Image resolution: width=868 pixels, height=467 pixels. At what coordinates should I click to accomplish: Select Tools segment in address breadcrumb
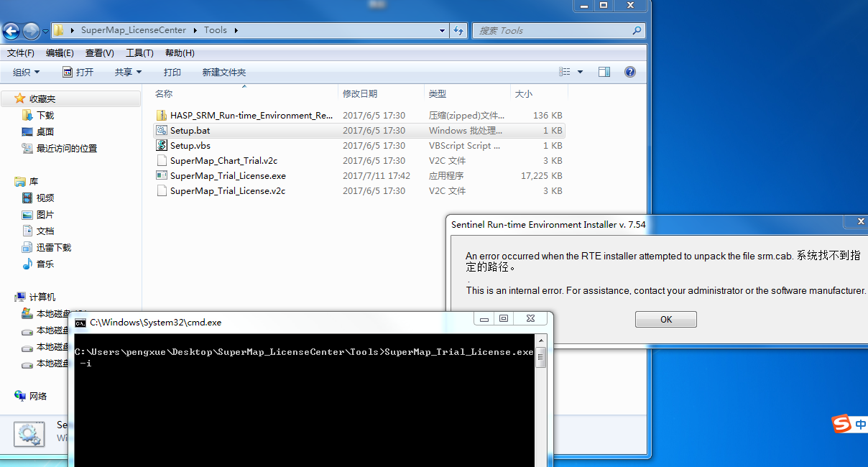(x=216, y=30)
